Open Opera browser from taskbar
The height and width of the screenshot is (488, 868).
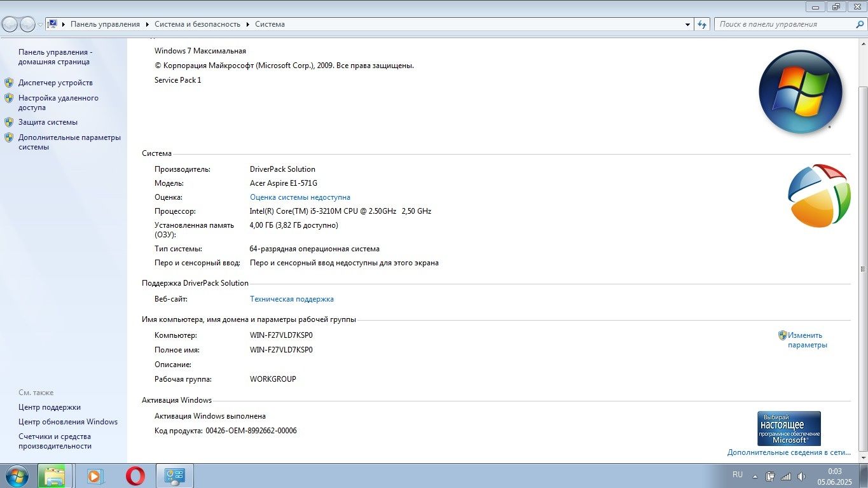135,476
